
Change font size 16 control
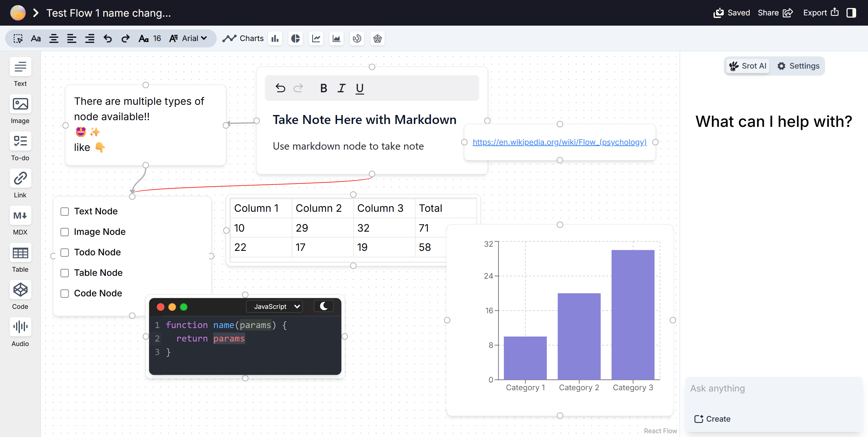[x=150, y=38]
